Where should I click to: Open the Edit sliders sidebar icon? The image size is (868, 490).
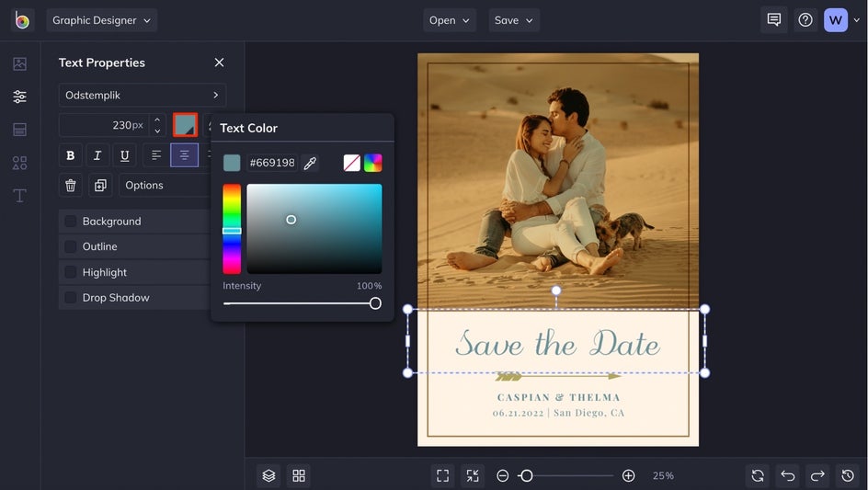click(x=20, y=97)
